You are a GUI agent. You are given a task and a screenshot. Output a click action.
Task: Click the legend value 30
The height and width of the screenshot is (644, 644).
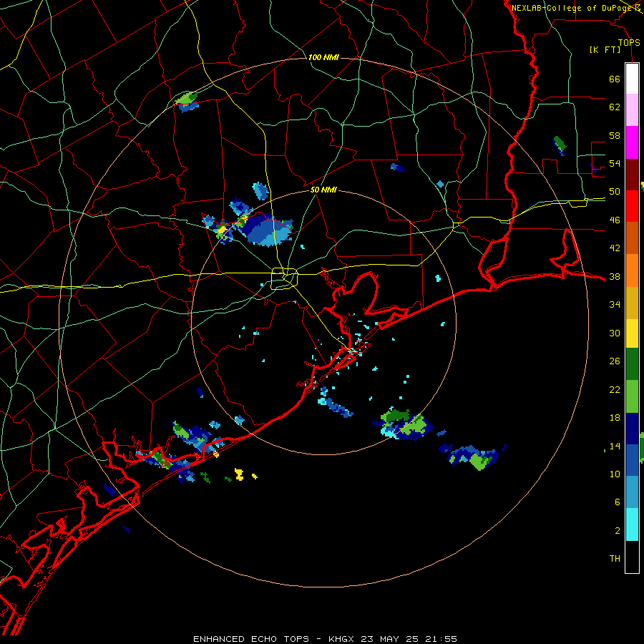pyautogui.click(x=615, y=333)
